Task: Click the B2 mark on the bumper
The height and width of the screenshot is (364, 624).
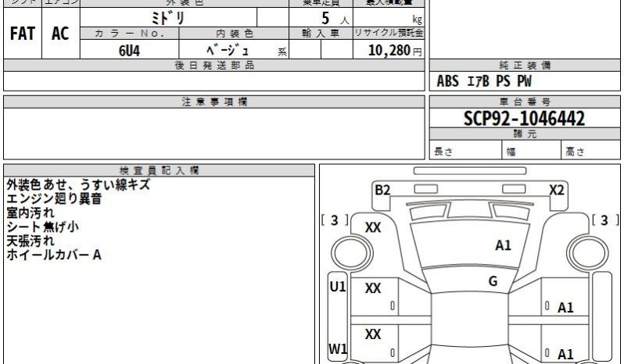Action: (x=382, y=190)
